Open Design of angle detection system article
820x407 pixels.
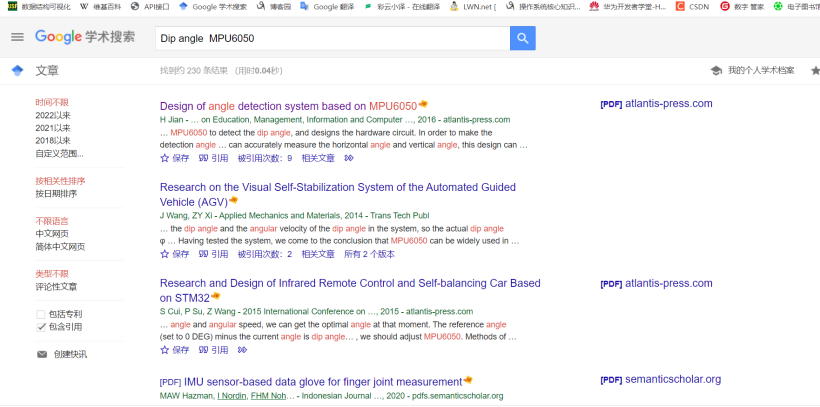[289, 106]
